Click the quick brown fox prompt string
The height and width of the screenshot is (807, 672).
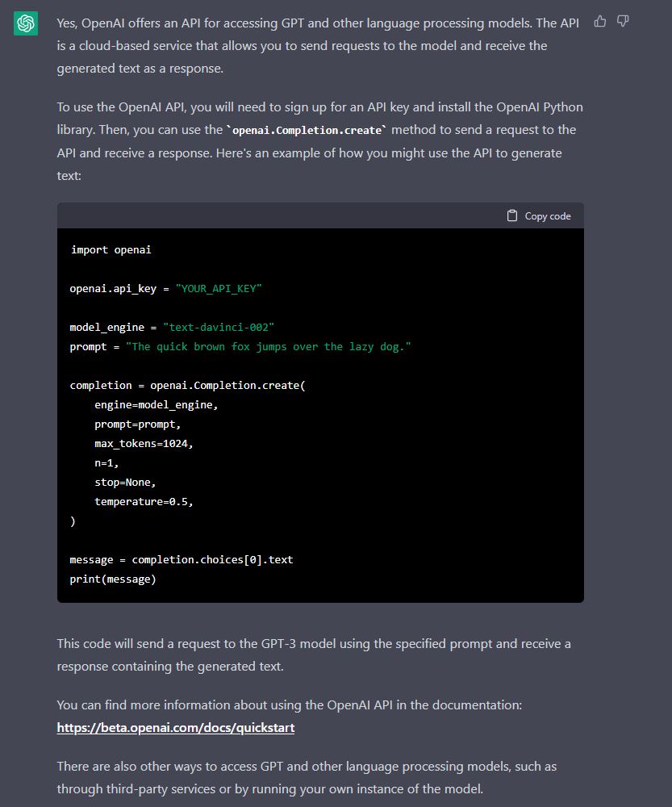coord(269,346)
